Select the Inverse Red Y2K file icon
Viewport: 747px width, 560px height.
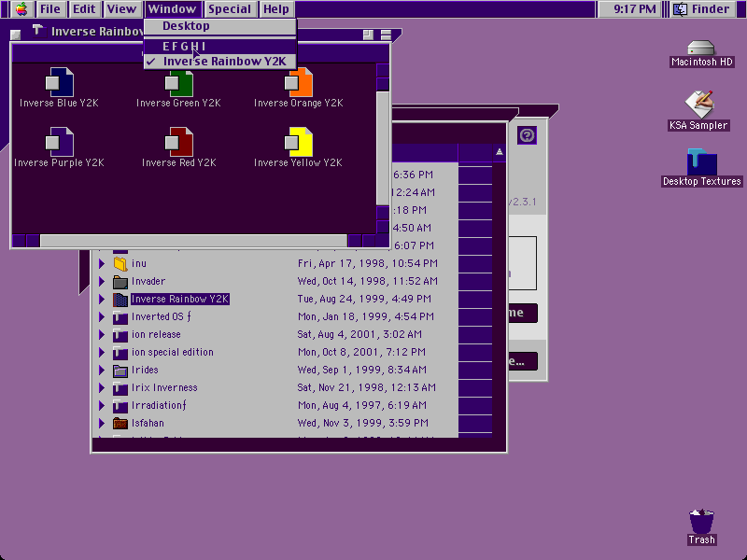tap(179, 142)
